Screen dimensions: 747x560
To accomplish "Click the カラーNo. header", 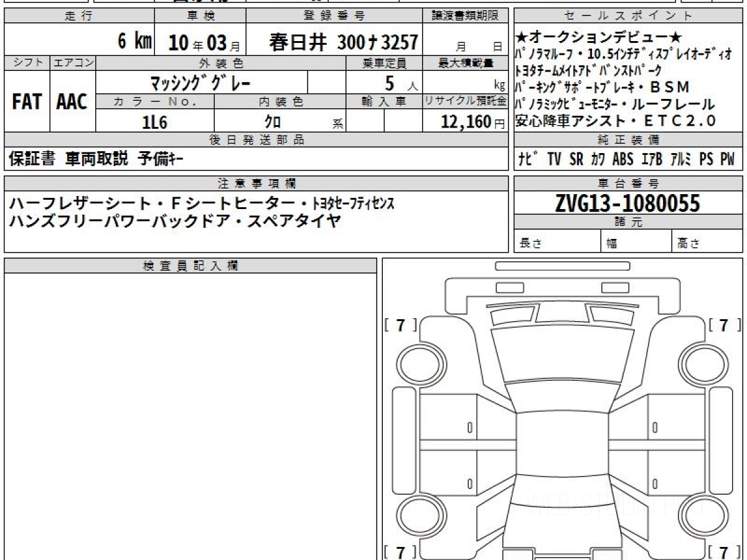I will (155, 101).
